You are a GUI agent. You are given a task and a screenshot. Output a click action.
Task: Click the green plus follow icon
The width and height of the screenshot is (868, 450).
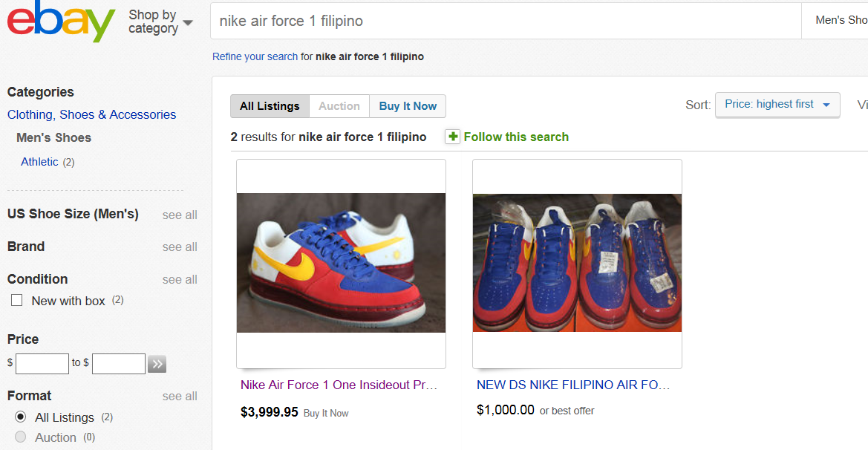pos(453,137)
